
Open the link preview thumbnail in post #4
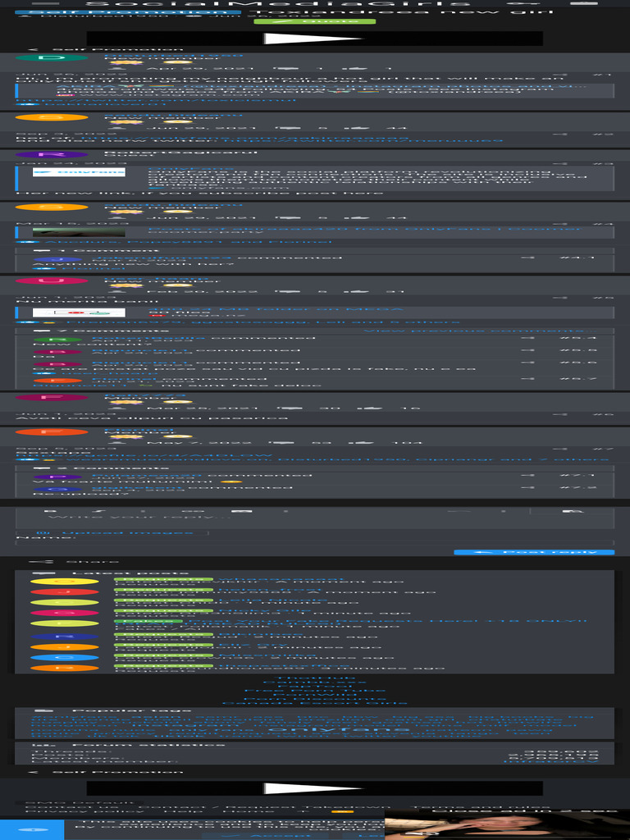(79, 232)
